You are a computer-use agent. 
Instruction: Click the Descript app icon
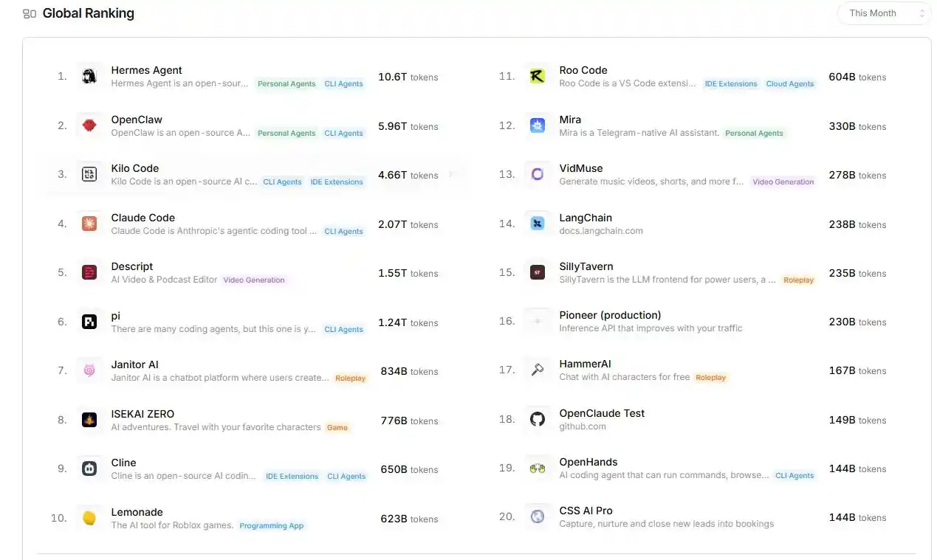89,273
